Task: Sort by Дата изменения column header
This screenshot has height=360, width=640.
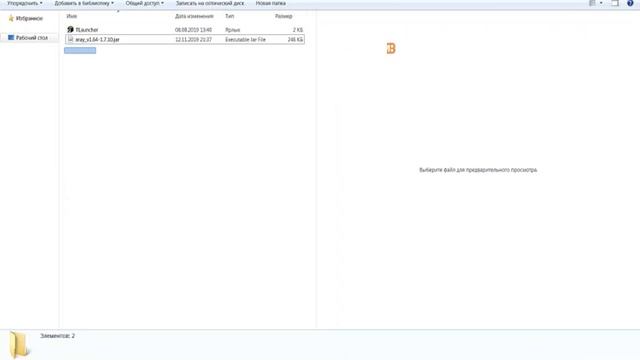Action: click(x=194, y=16)
